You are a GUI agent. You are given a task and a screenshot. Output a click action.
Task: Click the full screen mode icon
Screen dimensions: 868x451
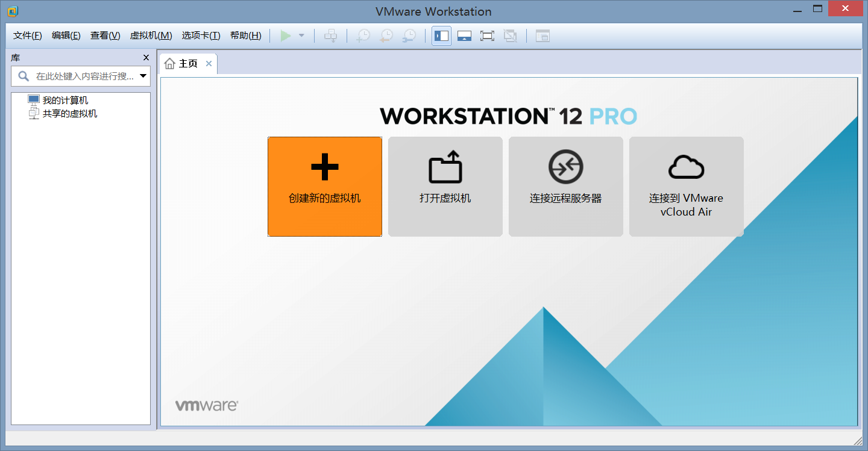[487, 36]
